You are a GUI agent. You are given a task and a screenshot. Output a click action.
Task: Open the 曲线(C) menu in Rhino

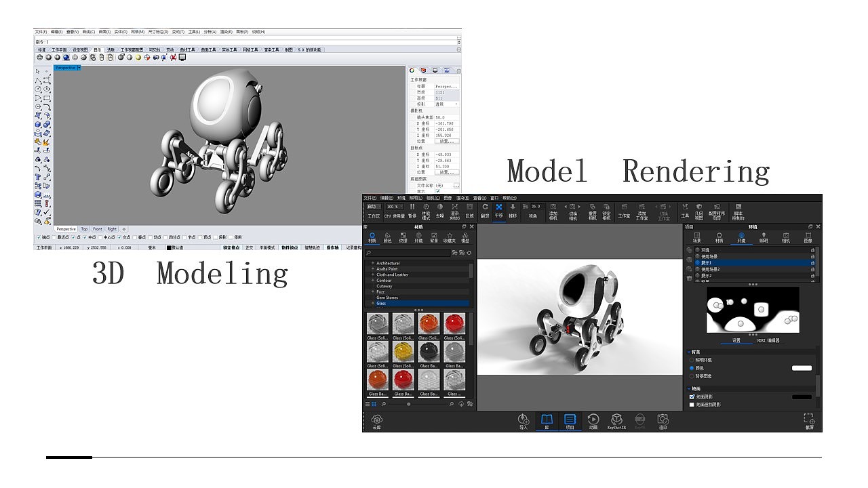[x=88, y=32]
